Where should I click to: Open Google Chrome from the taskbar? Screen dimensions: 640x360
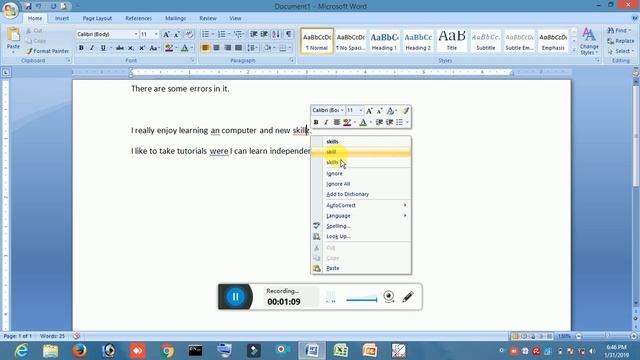coord(167,351)
